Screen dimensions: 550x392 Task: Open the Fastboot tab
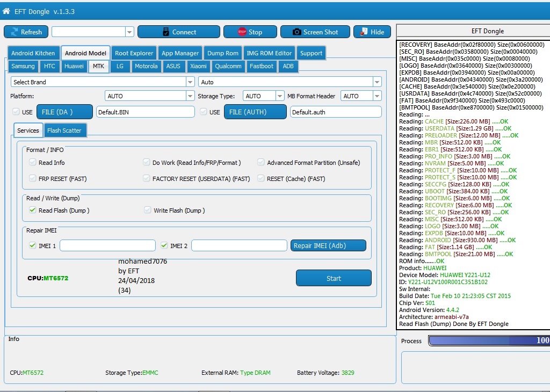click(x=262, y=66)
